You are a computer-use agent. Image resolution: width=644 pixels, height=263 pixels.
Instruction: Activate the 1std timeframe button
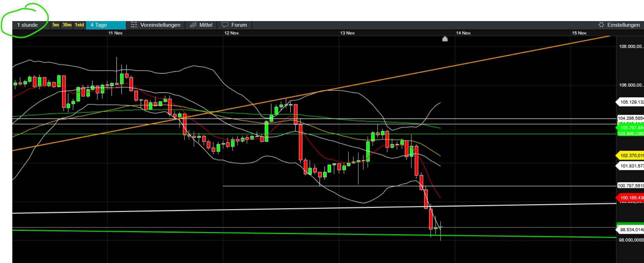pyautogui.click(x=80, y=25)
